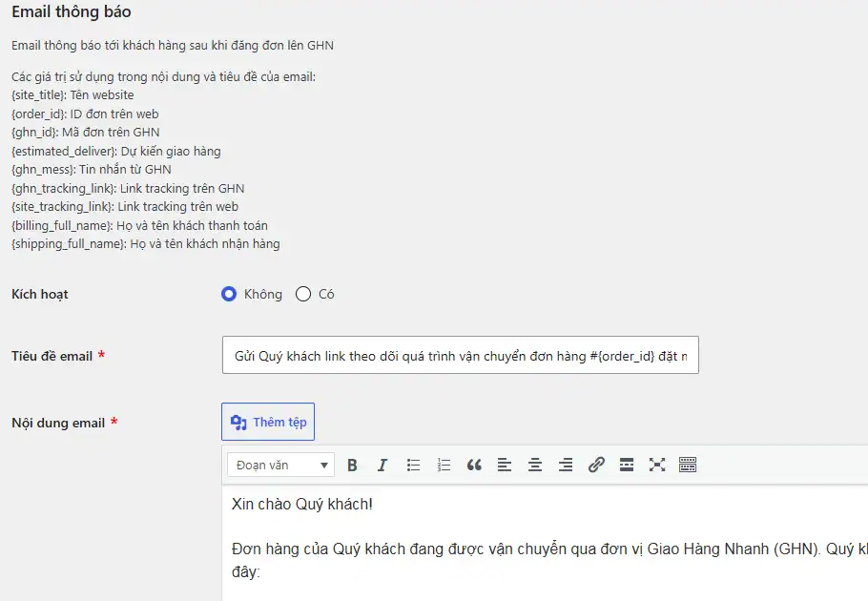Apply blockquote formatting

[x=474, y=465]
